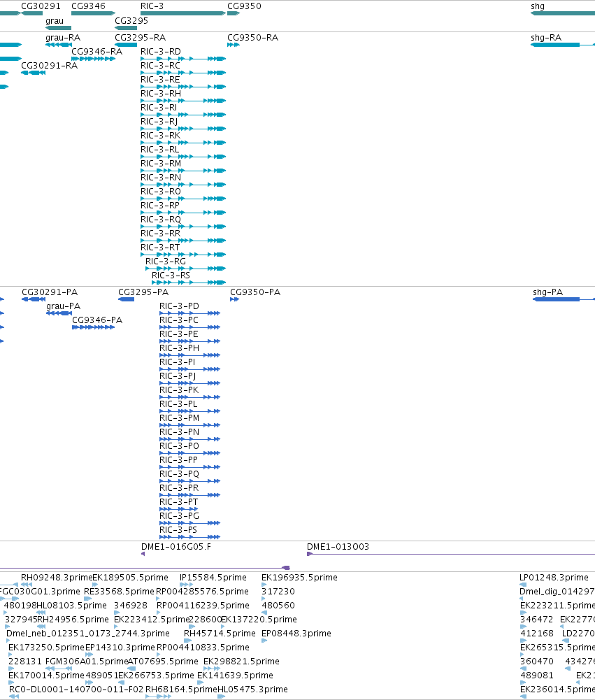Click the CG9350 gene label

coord(244,6)
